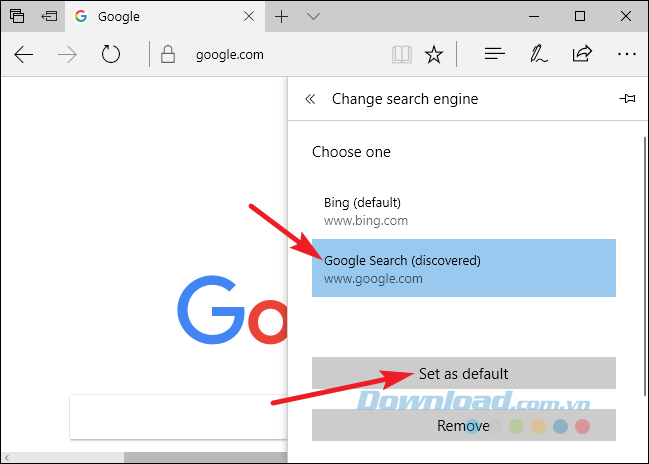The height and width of the screenshot is (464, 649).
Task: Select the Google tab
Action: pyautogui.click(x=160, y=17)
